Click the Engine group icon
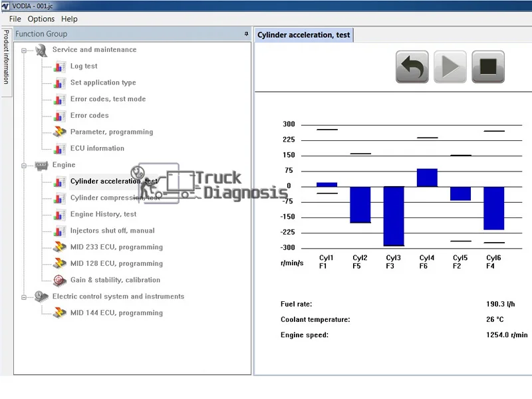 (x=41, y=165)
